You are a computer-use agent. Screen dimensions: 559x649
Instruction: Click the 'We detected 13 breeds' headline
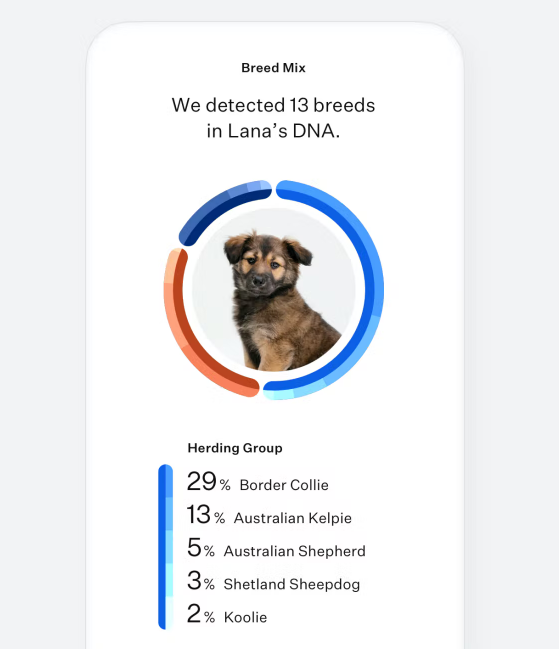click(274, 118)
